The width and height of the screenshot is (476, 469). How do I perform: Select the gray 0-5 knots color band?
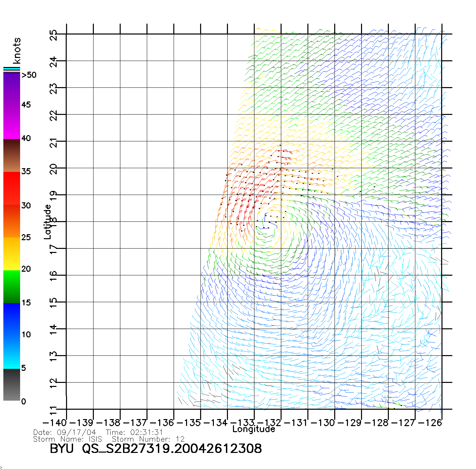click(12, 385)
